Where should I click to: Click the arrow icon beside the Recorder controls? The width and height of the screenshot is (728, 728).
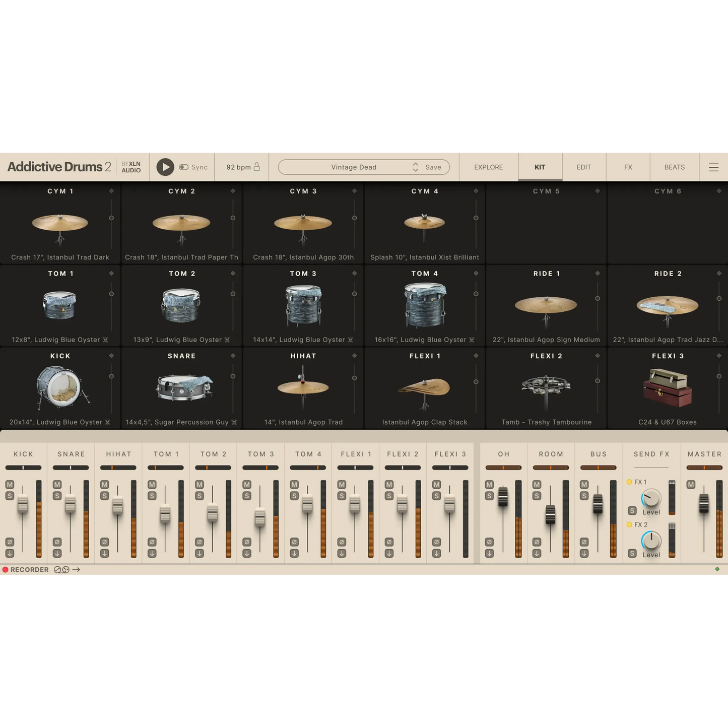click(x=77, y=569)
